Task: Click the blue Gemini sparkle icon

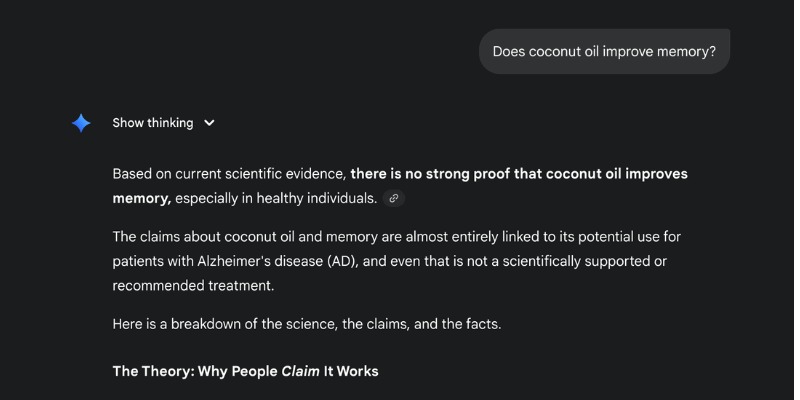Action: point(81,123)
